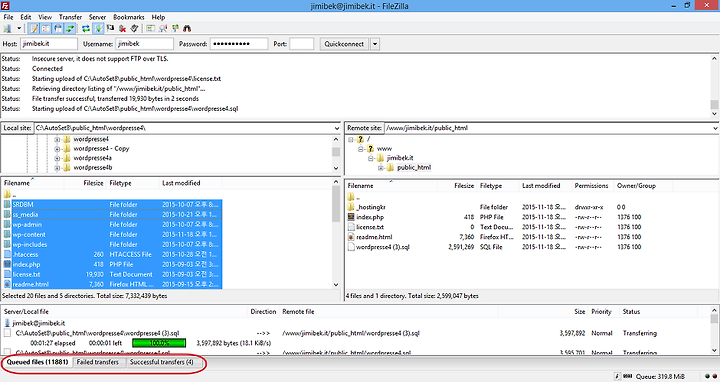Sort queue by Priority column header
This screenshot has height=382, width=720.
pyautogui.click(x=602, y=312)
